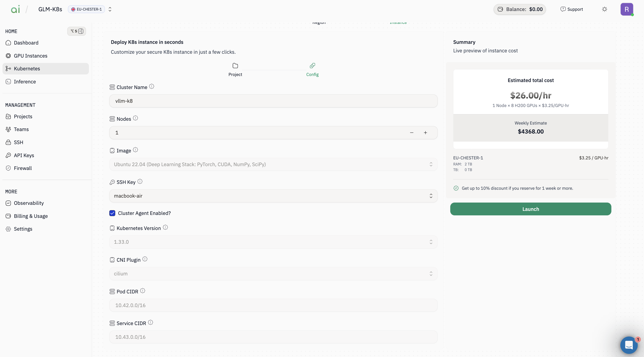Expand the Kubernetes Version dropdown
Image resolution: width=644 pixels, height=357 pixels.
click(x=273, y=242)
